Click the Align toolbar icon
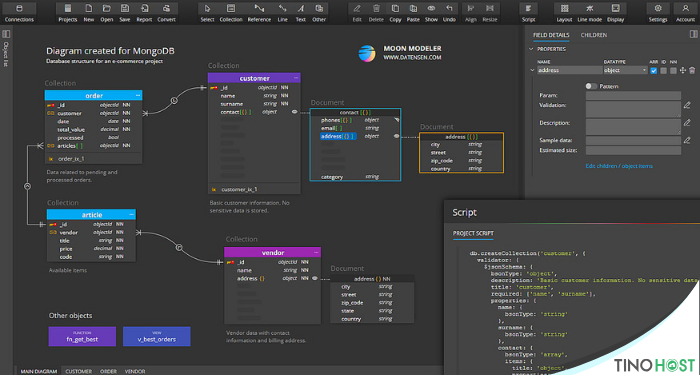The height and width of the screenshot is (375, 700). [471, 8]
